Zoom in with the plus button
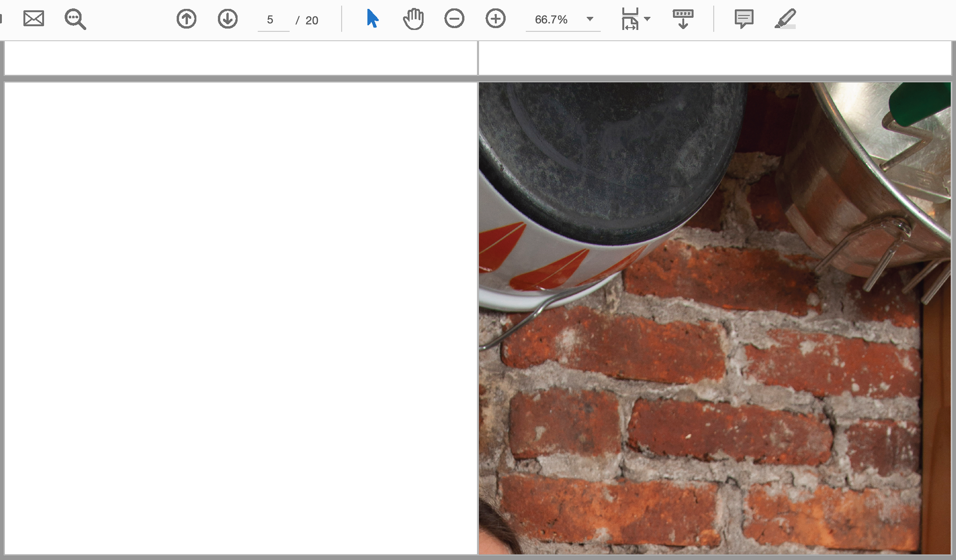 tap(496, 19)
